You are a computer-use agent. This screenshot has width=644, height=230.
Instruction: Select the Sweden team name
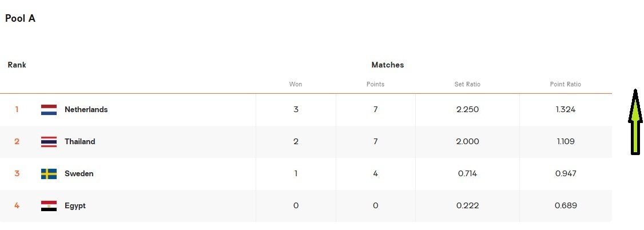(79, 174)
